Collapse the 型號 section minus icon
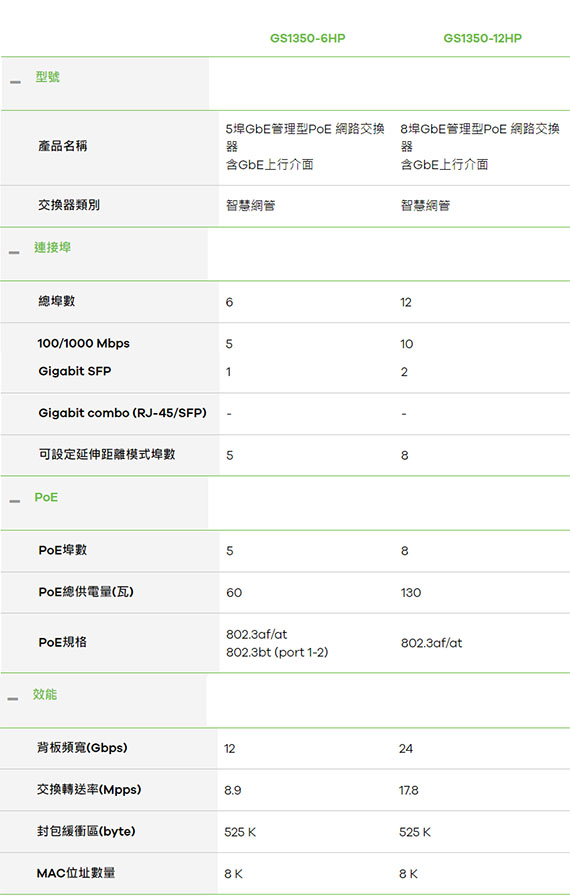This screenshot has height=896, width=570. (x=15, y=82)
